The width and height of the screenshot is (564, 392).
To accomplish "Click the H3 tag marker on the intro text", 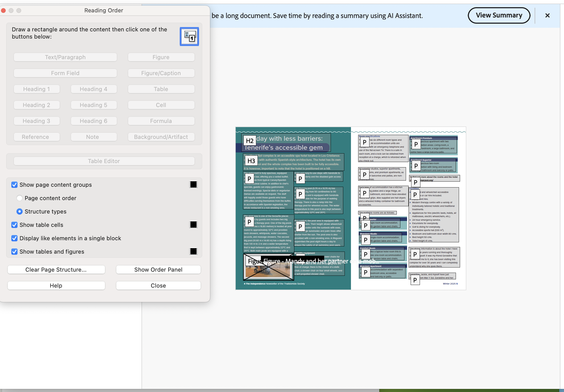I will [x=251, y=161].
